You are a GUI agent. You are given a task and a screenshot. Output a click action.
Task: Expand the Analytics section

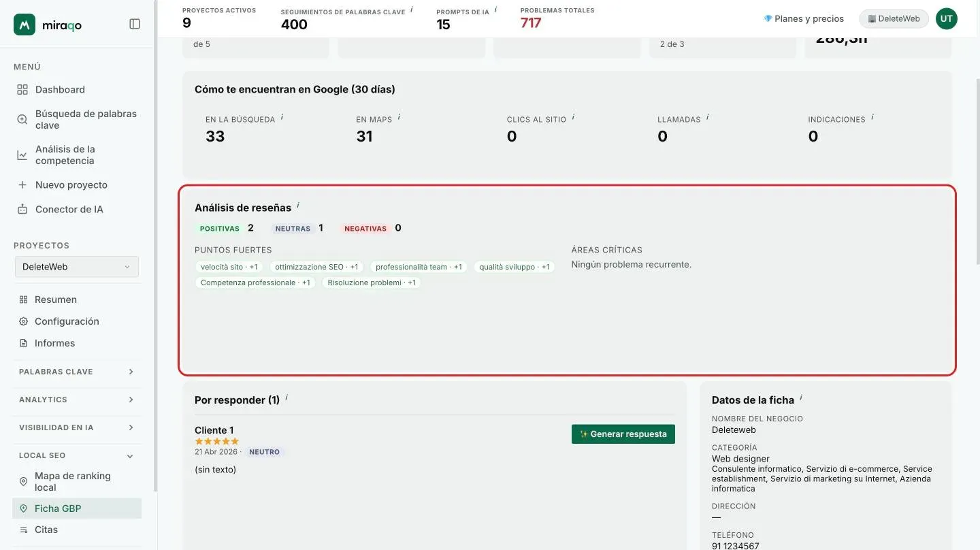tap(77, 400)
